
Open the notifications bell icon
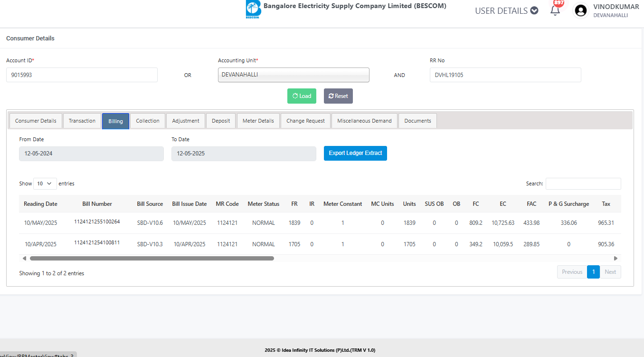click(555, 10)
